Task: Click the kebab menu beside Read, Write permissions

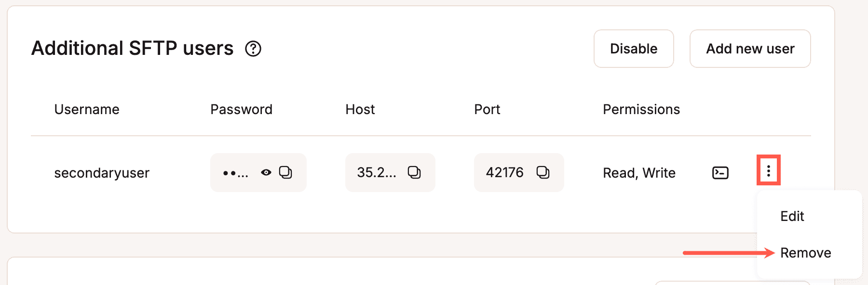Action: click(769, 171)
